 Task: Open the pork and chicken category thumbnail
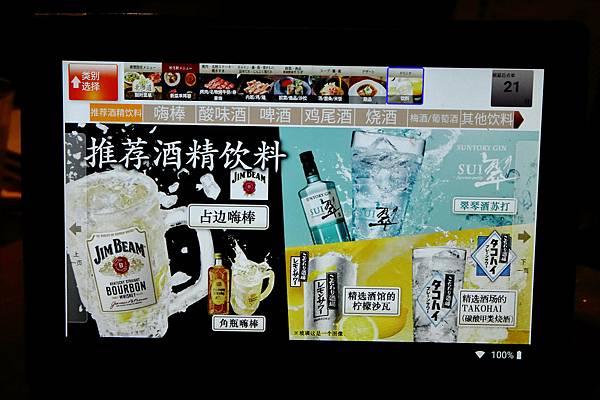point(255,84)
